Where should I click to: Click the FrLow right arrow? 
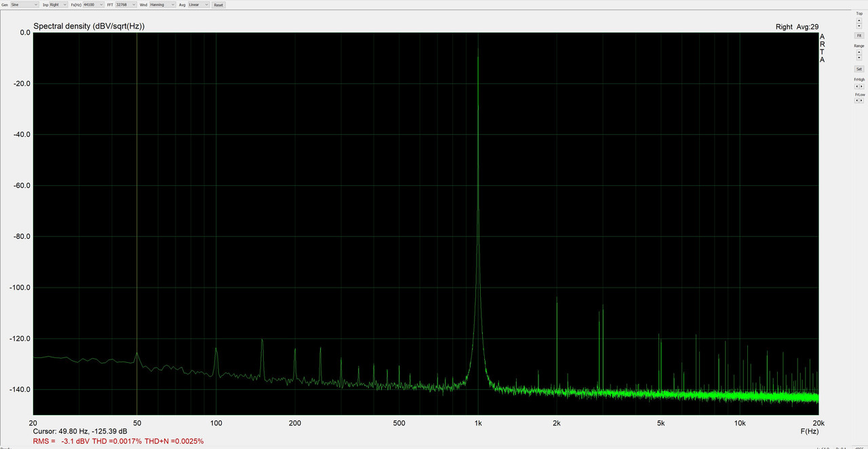click(x=861, y=100)
